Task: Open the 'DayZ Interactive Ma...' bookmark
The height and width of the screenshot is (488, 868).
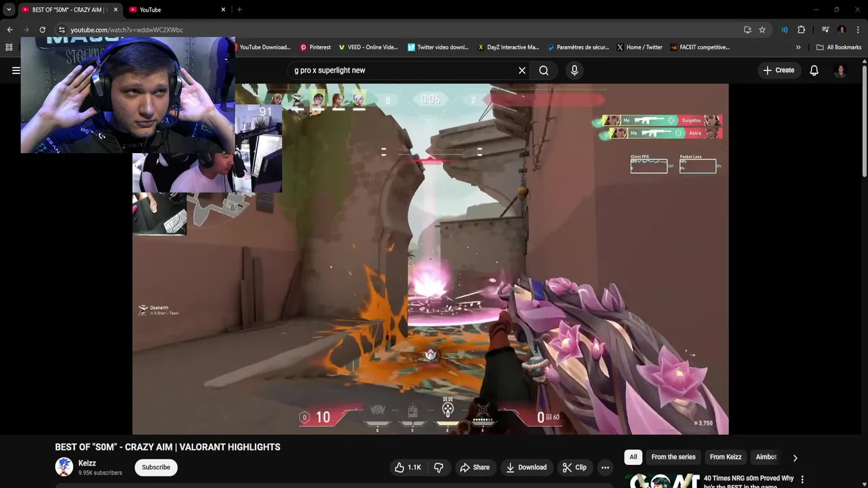Action: [509, 47]
